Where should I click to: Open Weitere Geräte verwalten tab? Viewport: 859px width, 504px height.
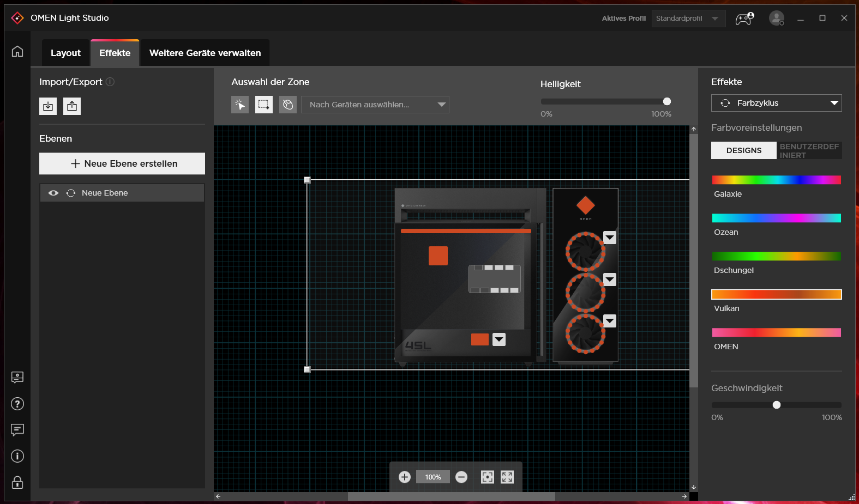(205, 53)
